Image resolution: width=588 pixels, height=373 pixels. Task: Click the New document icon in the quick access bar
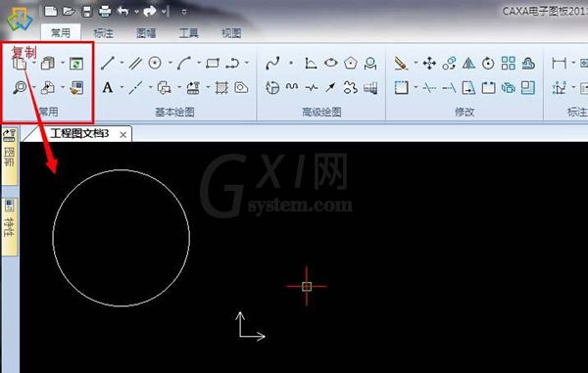(x=50, y=11)
